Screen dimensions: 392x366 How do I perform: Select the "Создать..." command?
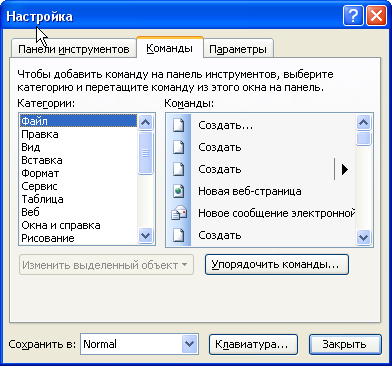pyautogui.click(x=261, y=126)
